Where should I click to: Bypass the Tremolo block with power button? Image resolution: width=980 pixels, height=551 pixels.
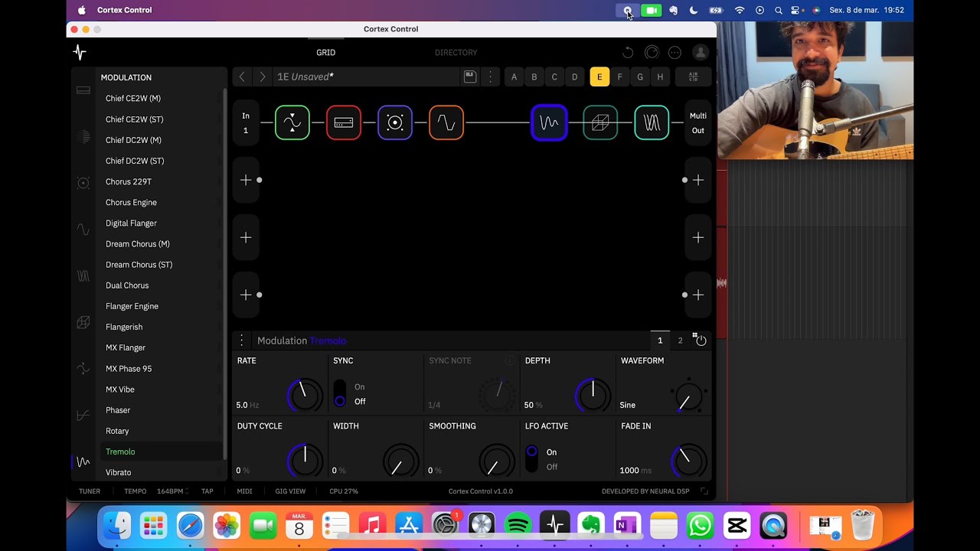[701, 341]
